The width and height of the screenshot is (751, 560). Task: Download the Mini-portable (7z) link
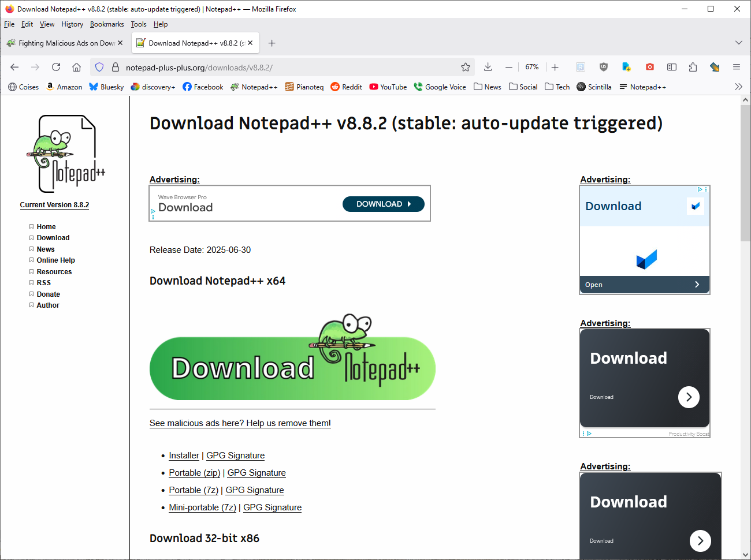[203, 507]
